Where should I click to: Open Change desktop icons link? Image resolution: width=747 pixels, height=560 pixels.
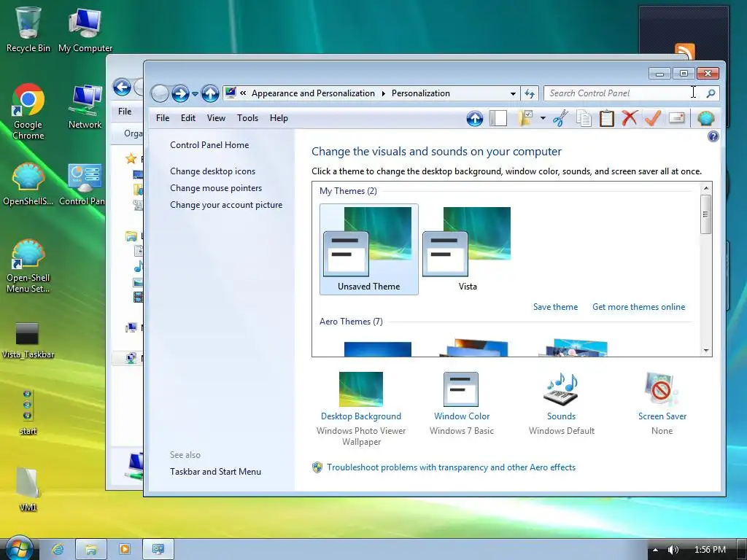pos(212,171)
